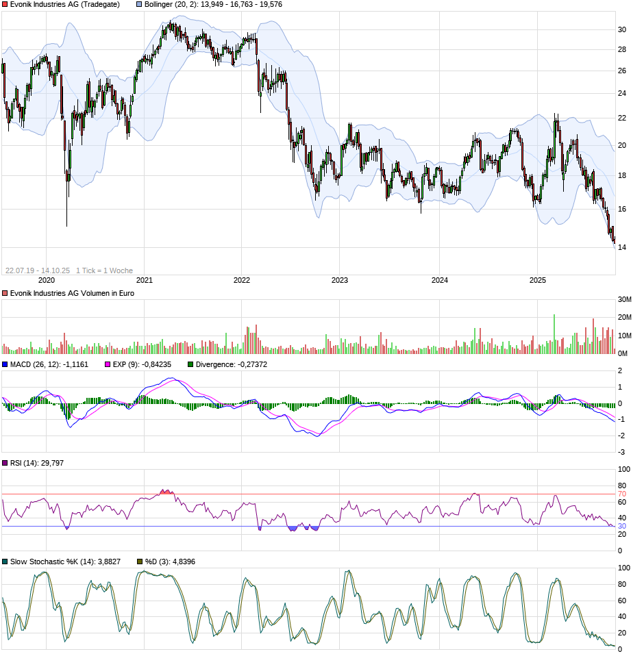Select the Slow Stochastic %K (14) legend square

(x=5, y=560)
